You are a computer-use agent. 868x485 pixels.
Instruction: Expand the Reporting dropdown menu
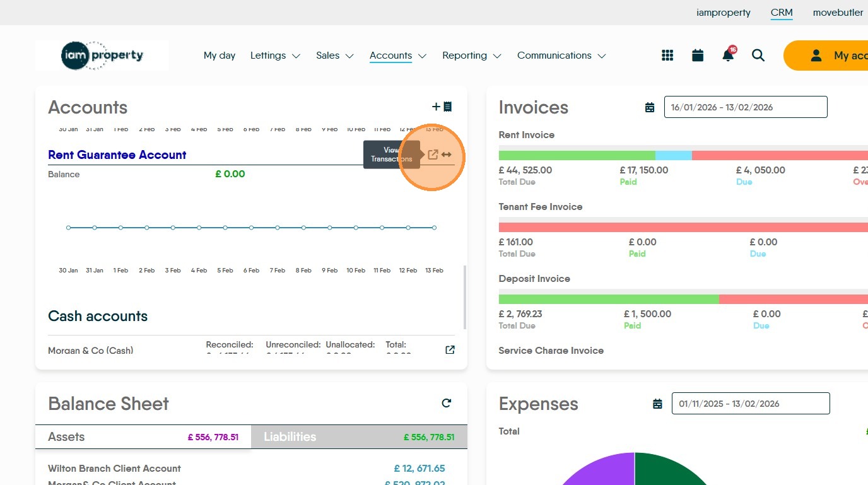click(472, 56)
